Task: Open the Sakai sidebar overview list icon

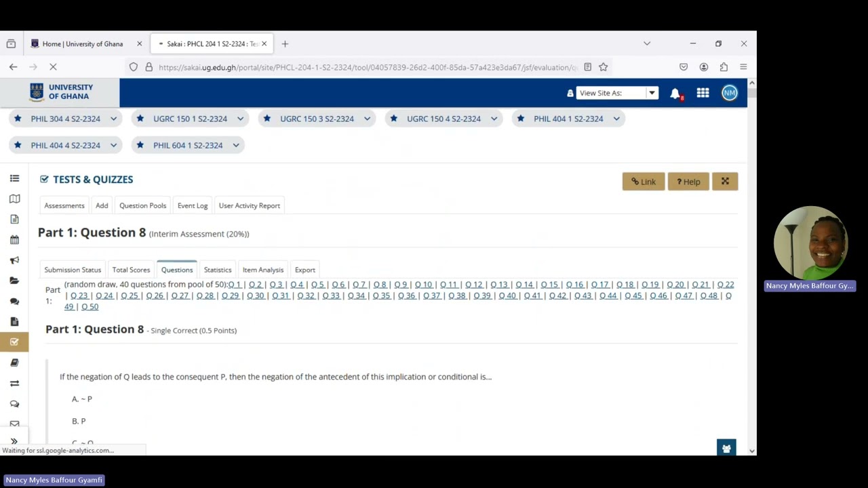Action: [14, 178]
